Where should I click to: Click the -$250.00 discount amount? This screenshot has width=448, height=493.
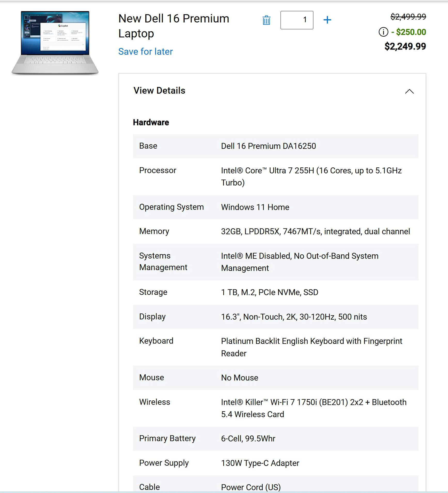[408, 32]
